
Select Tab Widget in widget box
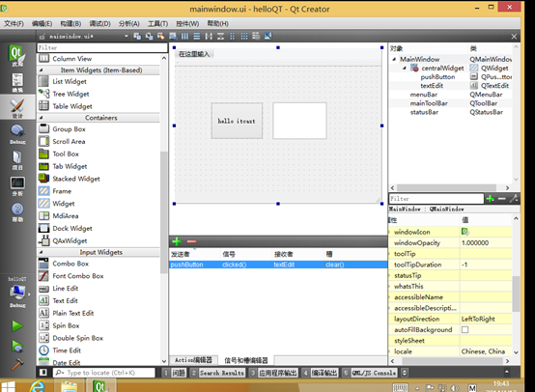pyautogui.click(x=70, y=166)
